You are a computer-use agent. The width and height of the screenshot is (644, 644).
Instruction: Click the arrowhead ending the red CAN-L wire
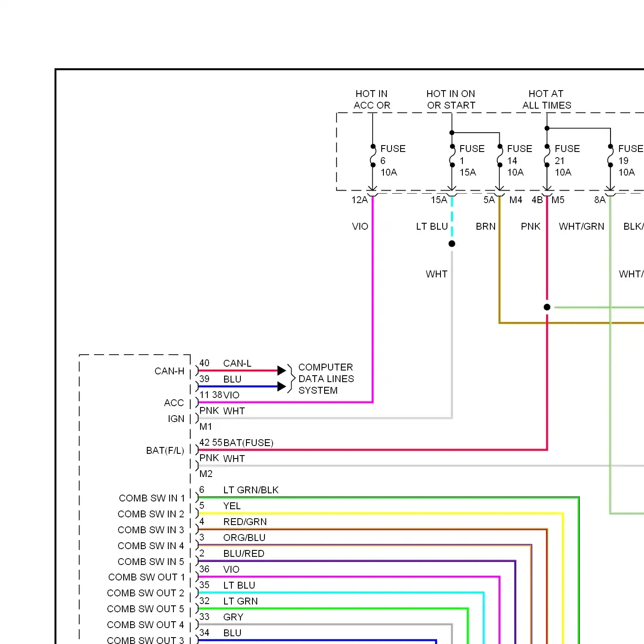click(282, 371)
